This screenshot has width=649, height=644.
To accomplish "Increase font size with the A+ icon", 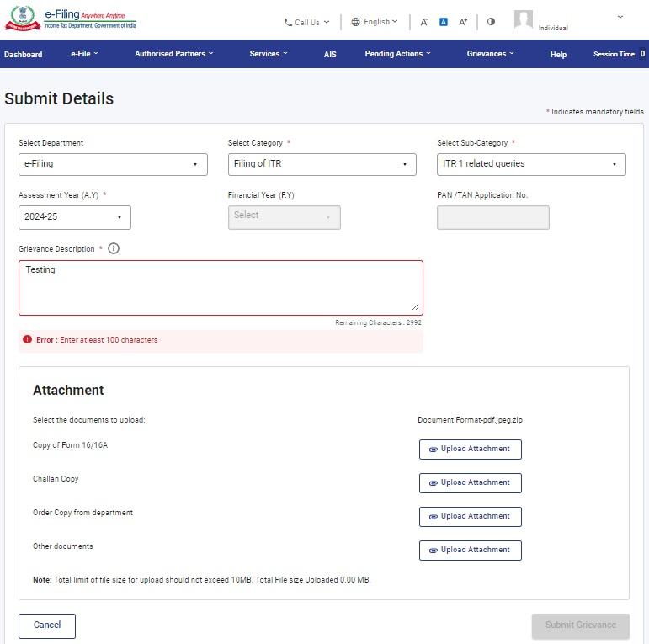I will point(463,22).
